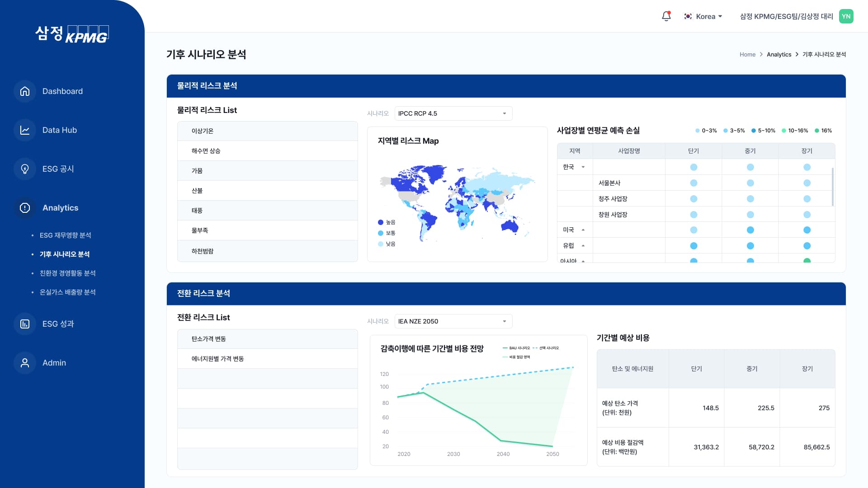Open Data Hub chart icon
868x488 pixels.
pyautogui.click(x=25, y=130)
